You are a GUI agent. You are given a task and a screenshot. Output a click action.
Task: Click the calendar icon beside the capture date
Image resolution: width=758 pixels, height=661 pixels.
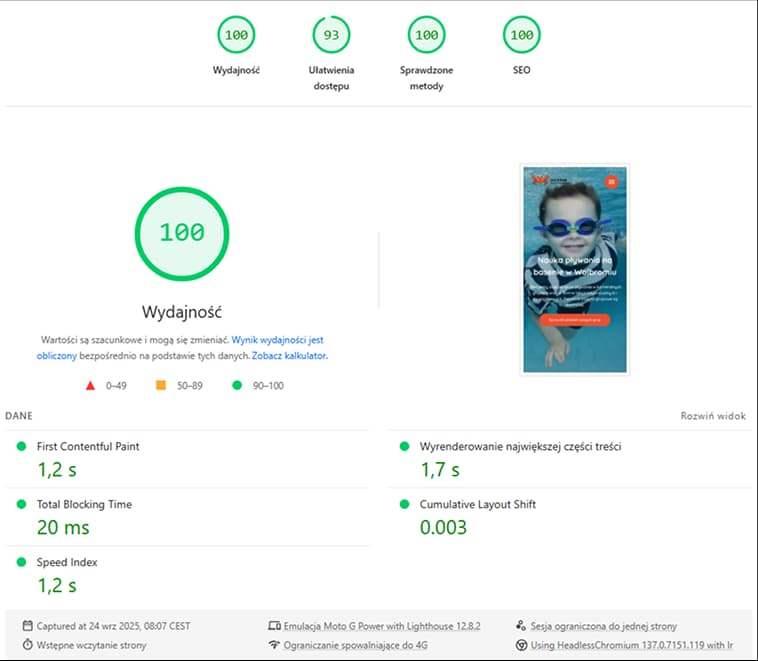[x=27, y=625]
